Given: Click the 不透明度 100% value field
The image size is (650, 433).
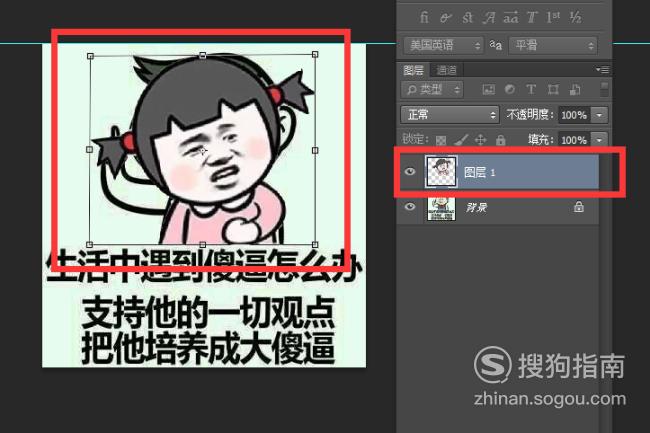Looking at the screenshot, I should (x=574, y=115).
